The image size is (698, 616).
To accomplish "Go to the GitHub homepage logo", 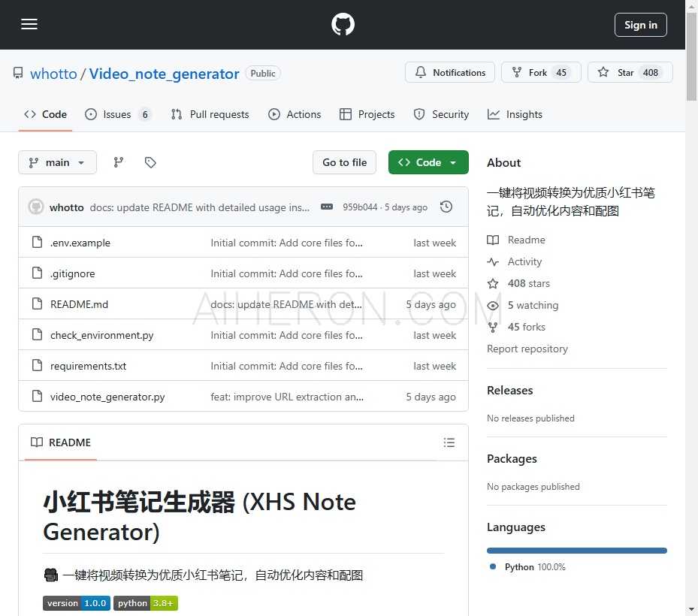I will pos(343,25).
